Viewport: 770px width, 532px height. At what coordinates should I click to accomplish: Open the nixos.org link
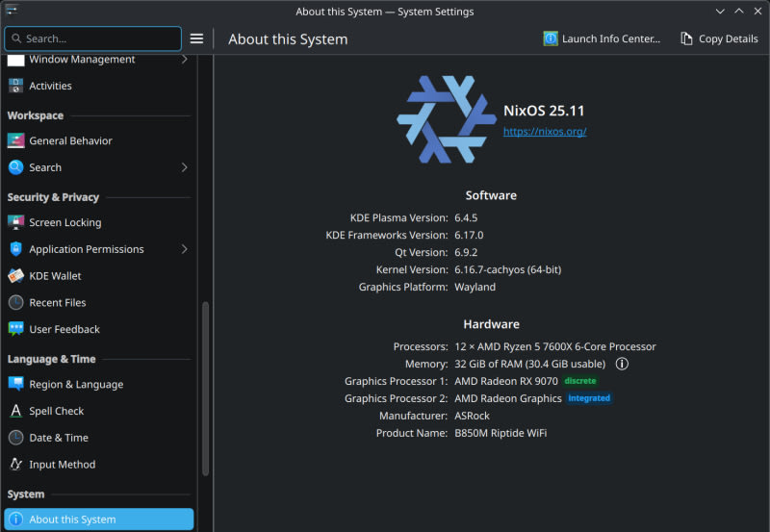click(545, 131)
